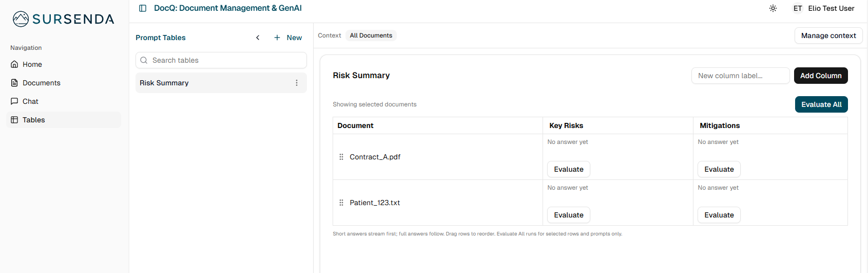Viewport: 868px width, 273px height.
Task: Click the All Documents context chip
Action: [x=371, y=35]
